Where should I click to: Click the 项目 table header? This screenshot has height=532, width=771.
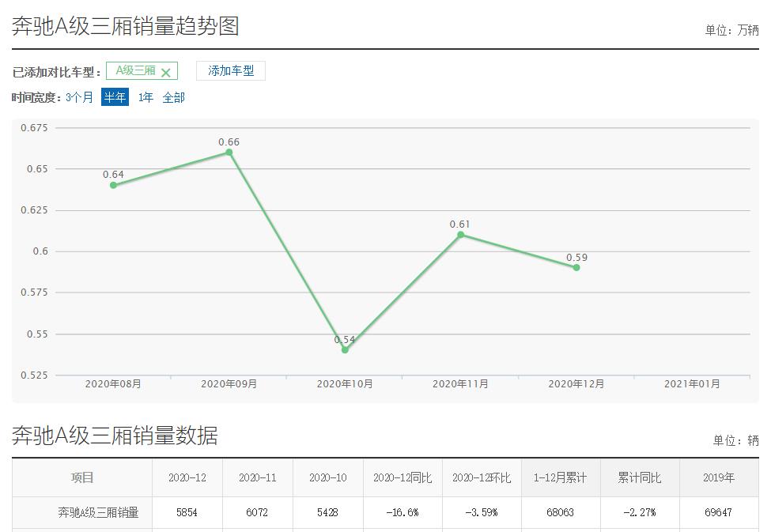[x=82, y=477]
